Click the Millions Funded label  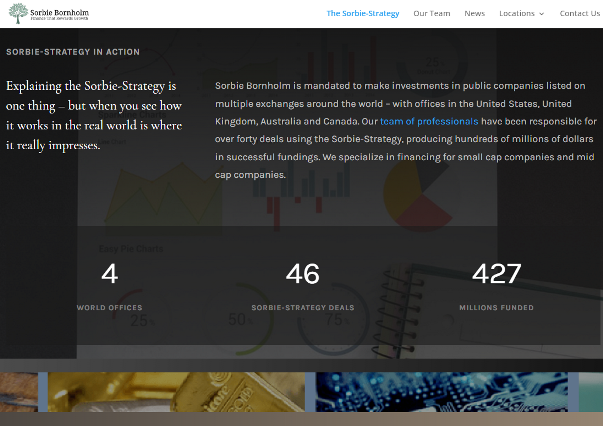(x=496, y=308)
